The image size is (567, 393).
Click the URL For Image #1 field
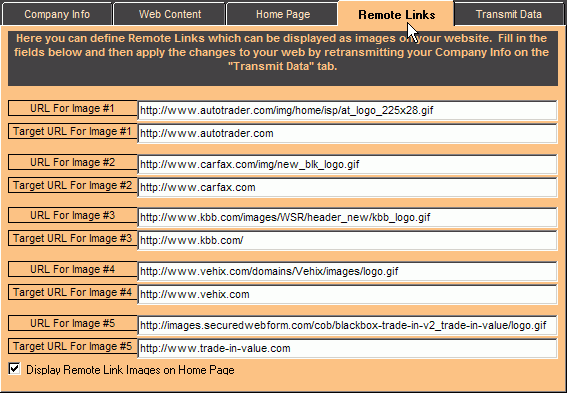pos(347,110)
